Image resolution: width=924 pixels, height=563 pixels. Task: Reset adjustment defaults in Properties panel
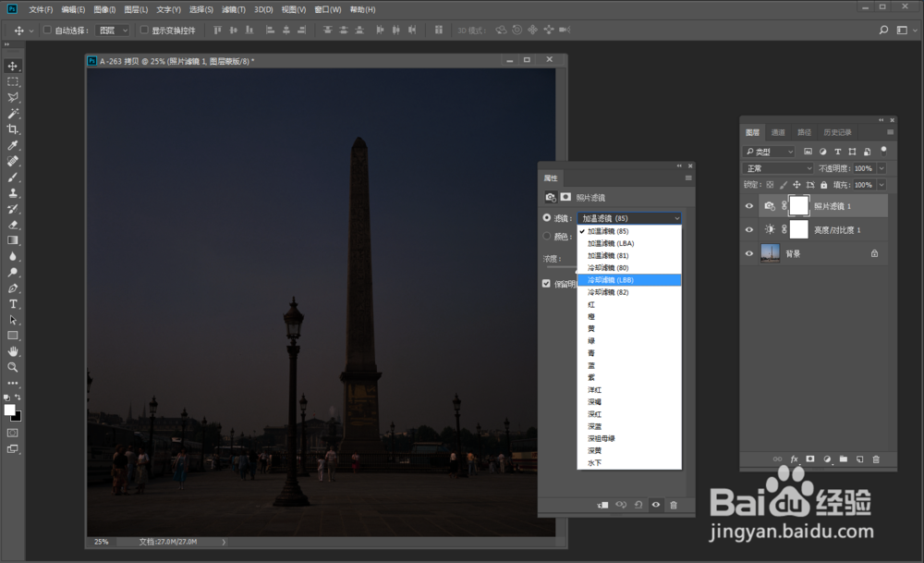pos(638,506)
